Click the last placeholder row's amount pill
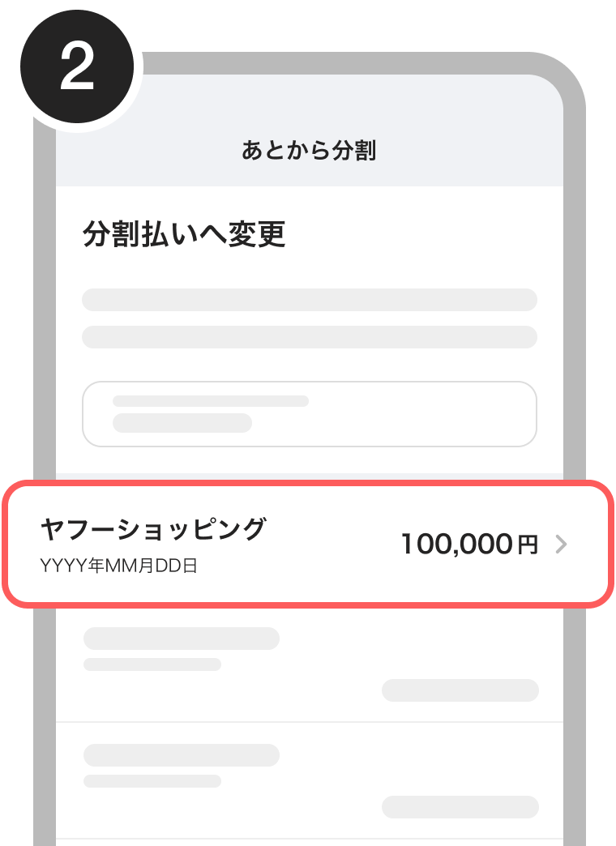Viewport: 616px width, 846px height. 460,806
